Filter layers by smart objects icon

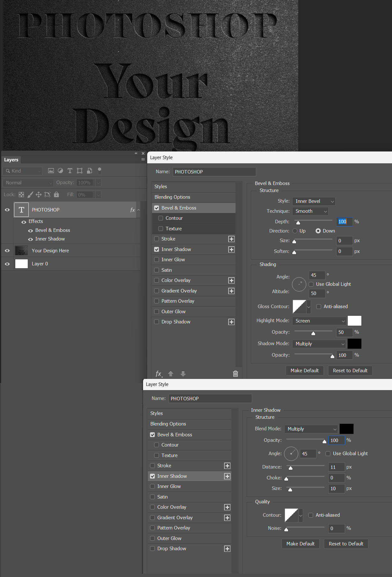pyautogui.click(x=90, y=171)
